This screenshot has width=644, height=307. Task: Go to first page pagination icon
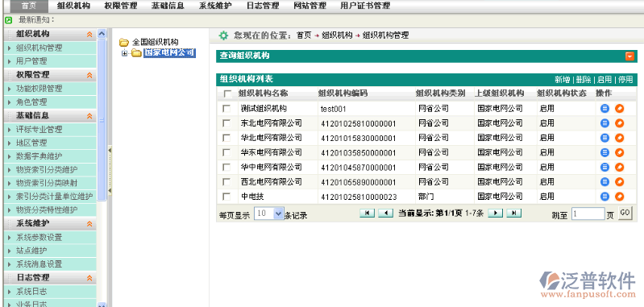(367, 213)
